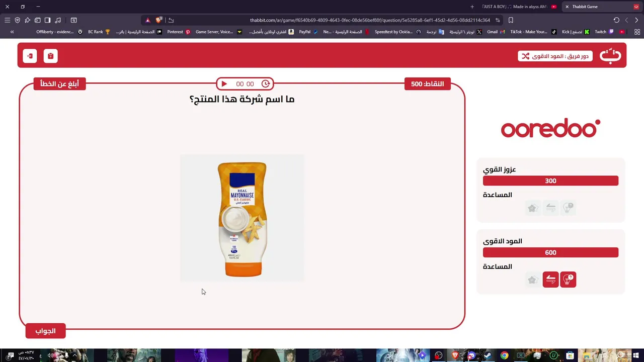Open the Pinterest bookmark
Image resolution: width=644 pixels, height=362 pixels.
click(x=179, y=32)
